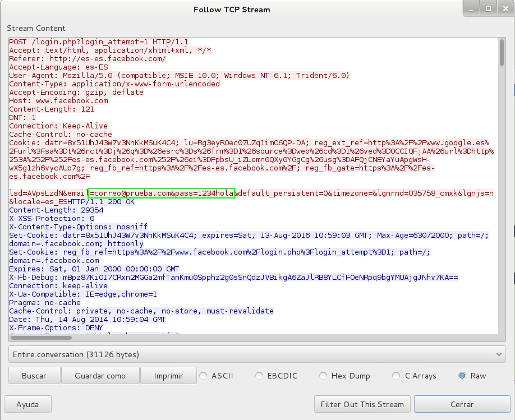Screen dimensions: 515x420
Task: Click the 'Stream Content' label
Action: pyautogui.click(x=36, y=28)
